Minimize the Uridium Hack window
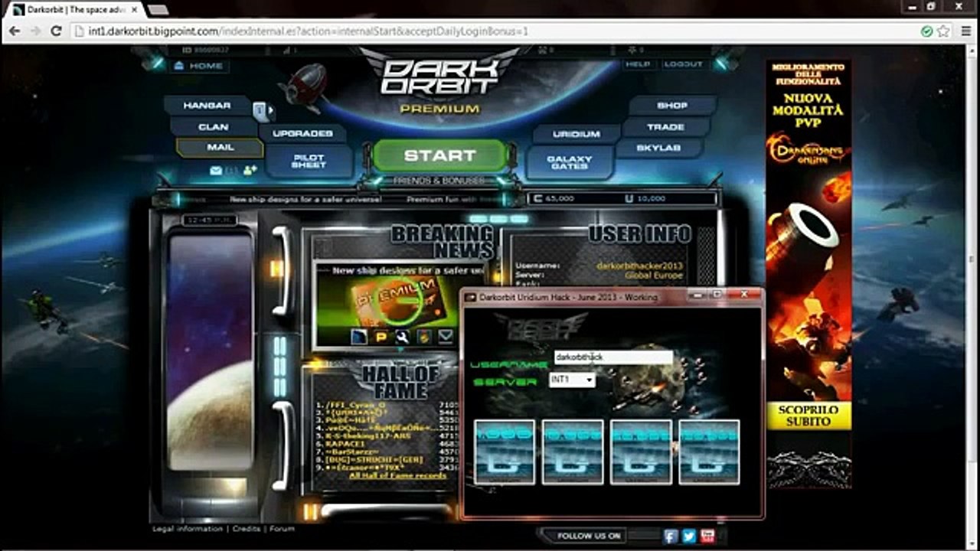The height and width of the screenshot is (551, 980). point(697,295)
